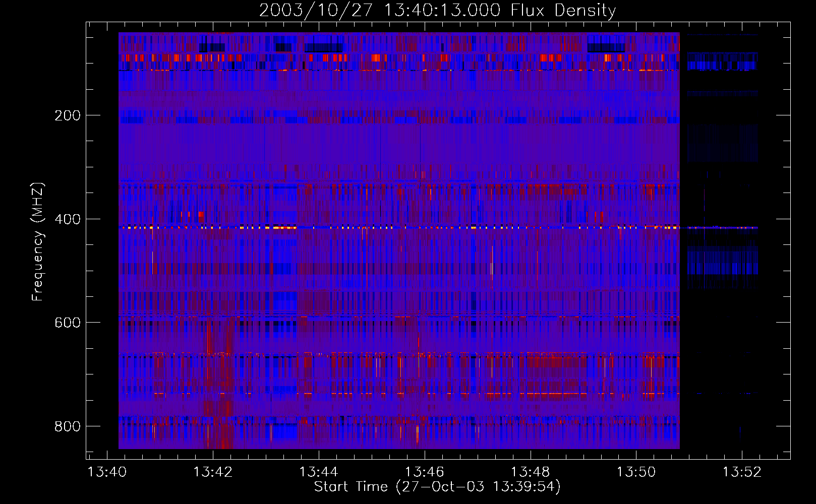Click the 800 frequency tick label
816x504 pixels.
click(67, 426)
